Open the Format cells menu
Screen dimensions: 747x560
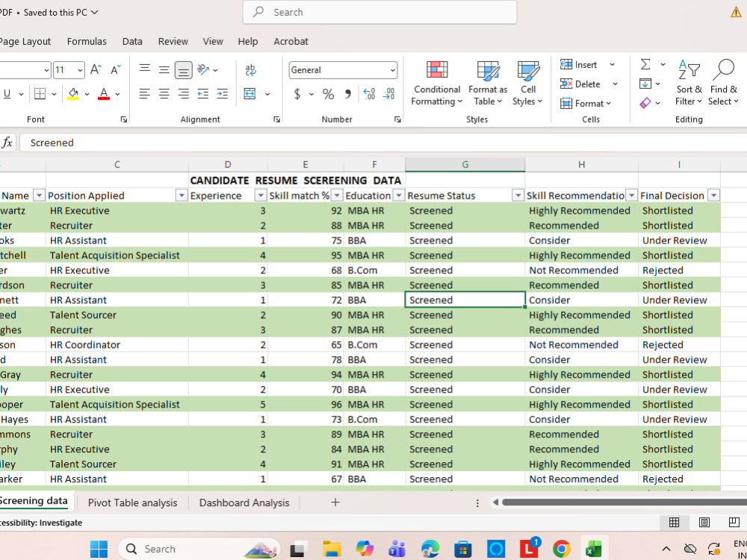pos(586,103)
